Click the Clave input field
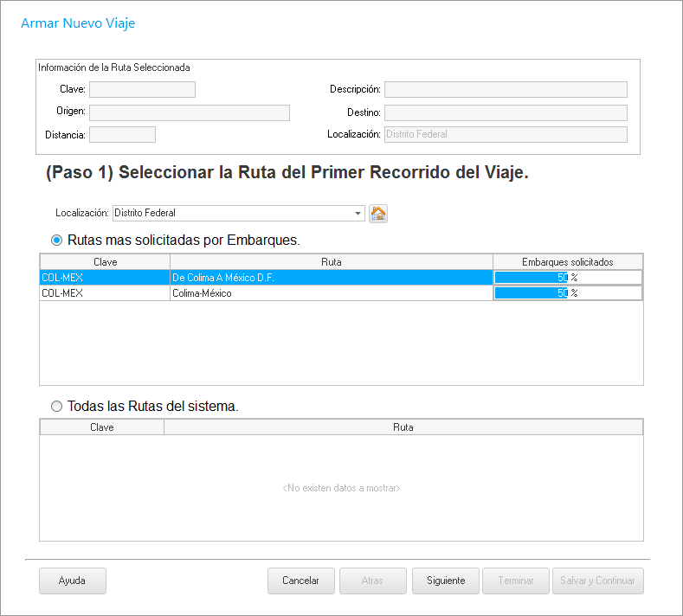Viewport: 683px width, 616px height. pos(142,89)
